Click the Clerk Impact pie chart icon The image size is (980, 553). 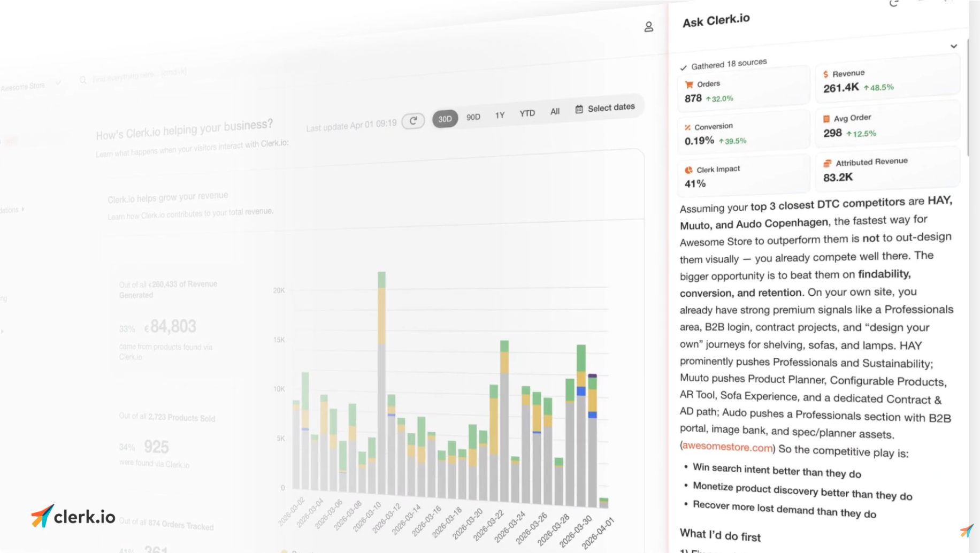click(x=688, y=170)
